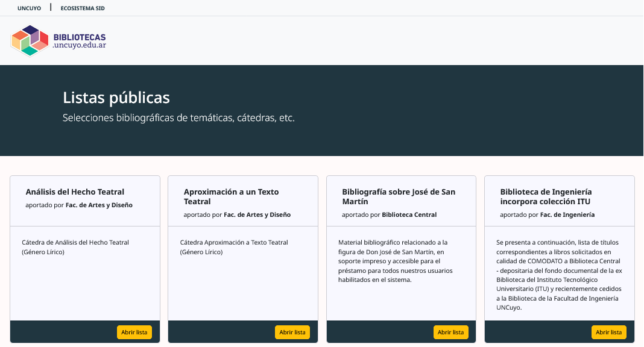Open the list Análisis del Hecho Teatral
The image size is (644, 347).
pyautogui.click(x=134, y=332)
